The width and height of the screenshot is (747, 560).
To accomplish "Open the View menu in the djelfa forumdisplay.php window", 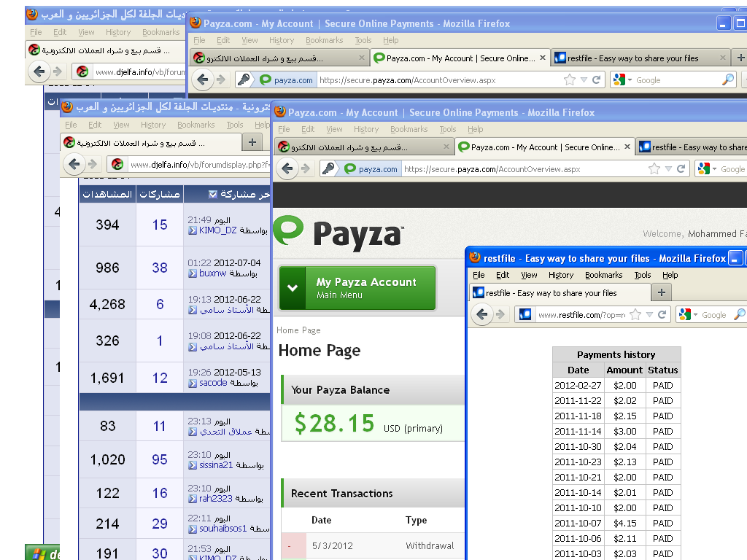I will point(121,124).
